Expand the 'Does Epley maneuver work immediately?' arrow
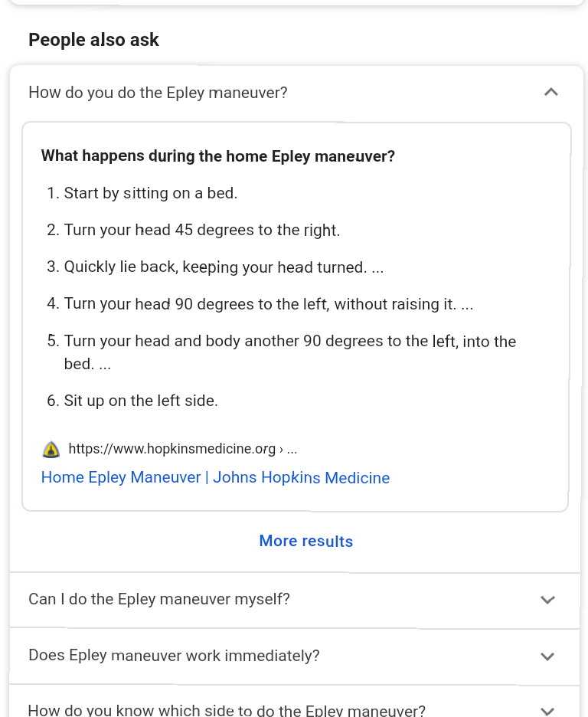This screenshot has width=588, height=717. click(547, 656)
